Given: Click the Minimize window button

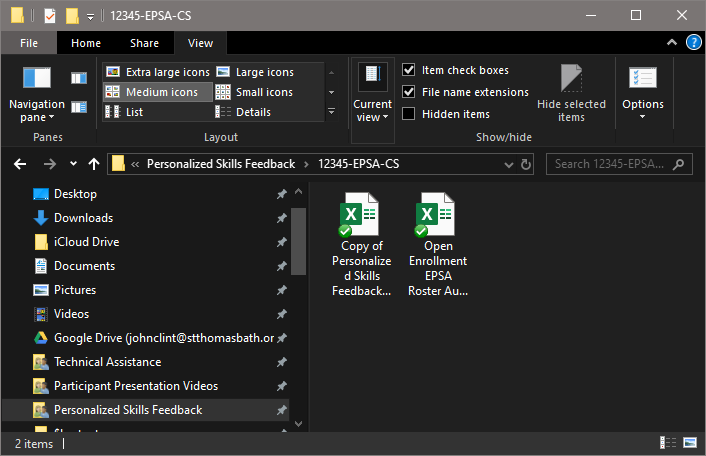Looking at the screenshot, I should click(591, 15).
